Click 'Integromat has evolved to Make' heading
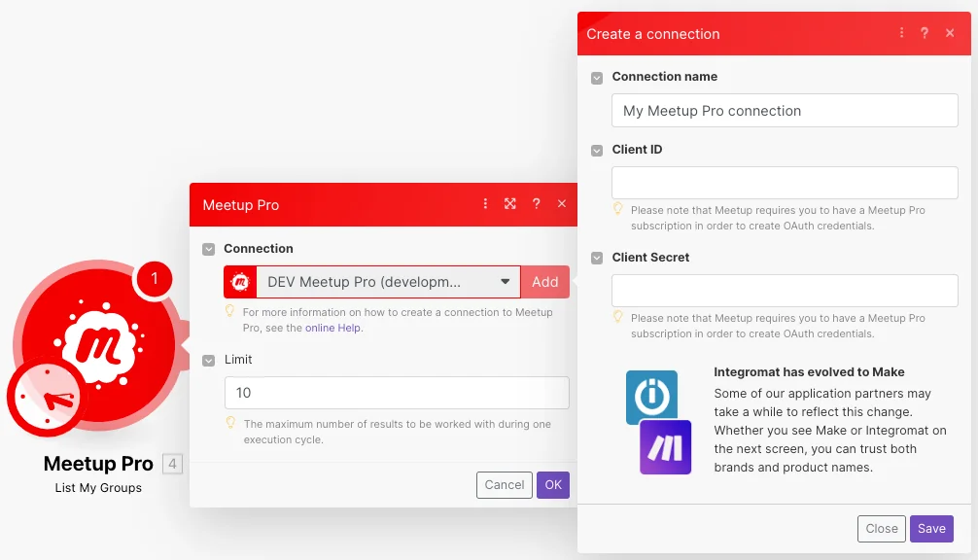 (x=809, y=371)
